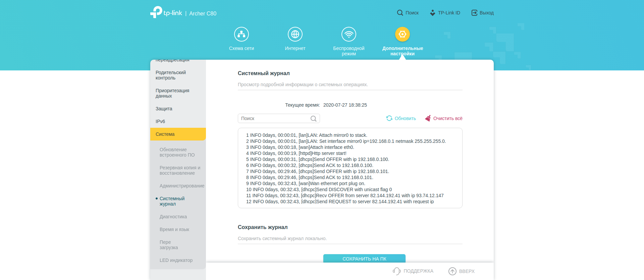Open Защита in the sidebar menu

coord(164,109)
